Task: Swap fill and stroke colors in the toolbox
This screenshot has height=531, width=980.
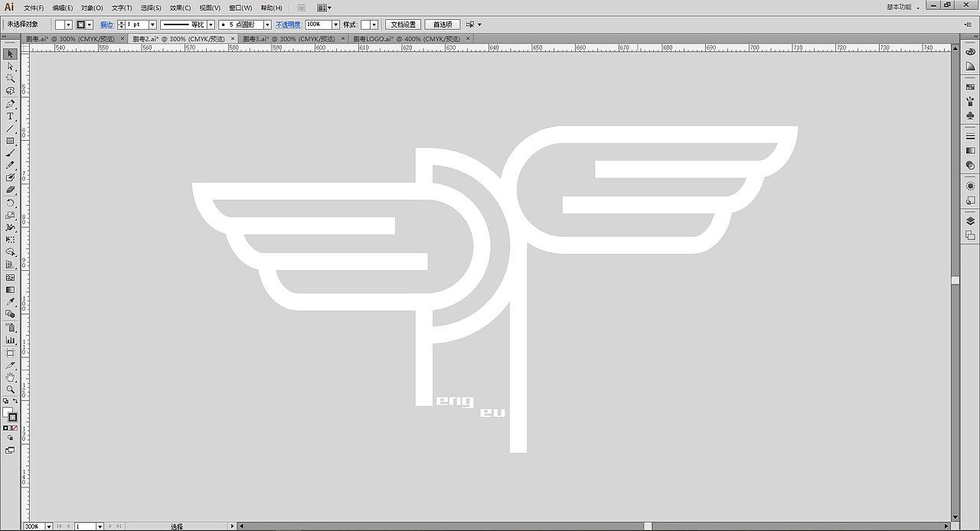Action: pos(15,401)
